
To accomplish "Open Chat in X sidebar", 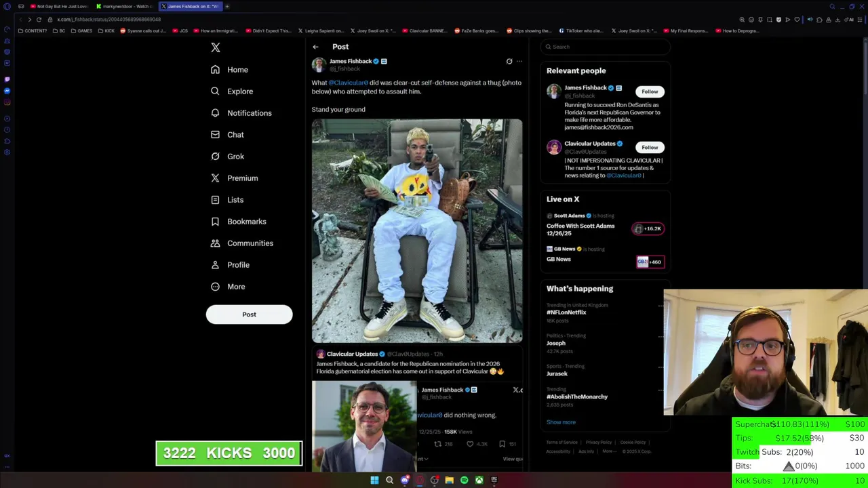I will point(227,135).
